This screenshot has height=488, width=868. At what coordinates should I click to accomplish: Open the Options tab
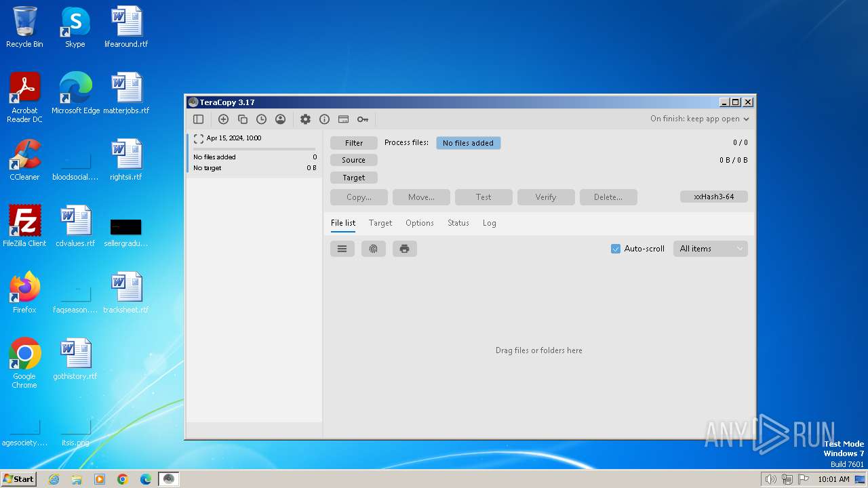pos(420,223)
